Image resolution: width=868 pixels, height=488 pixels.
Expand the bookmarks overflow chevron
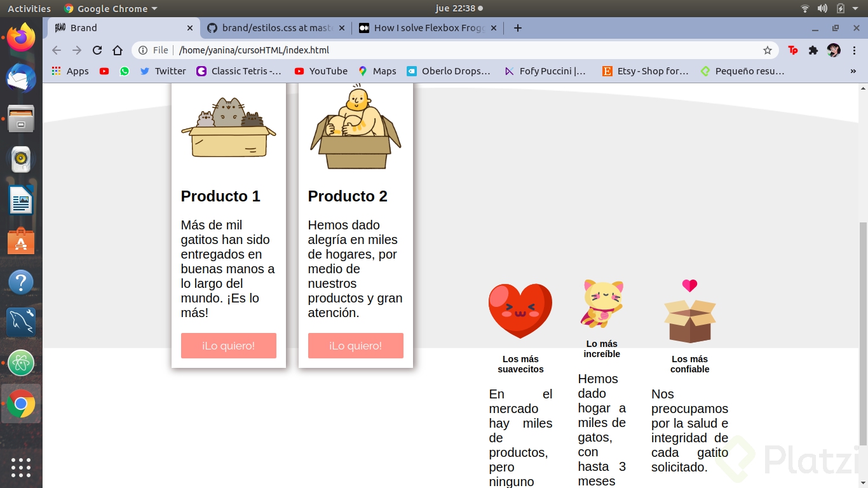pyautogui.click(x=855, y=71)
